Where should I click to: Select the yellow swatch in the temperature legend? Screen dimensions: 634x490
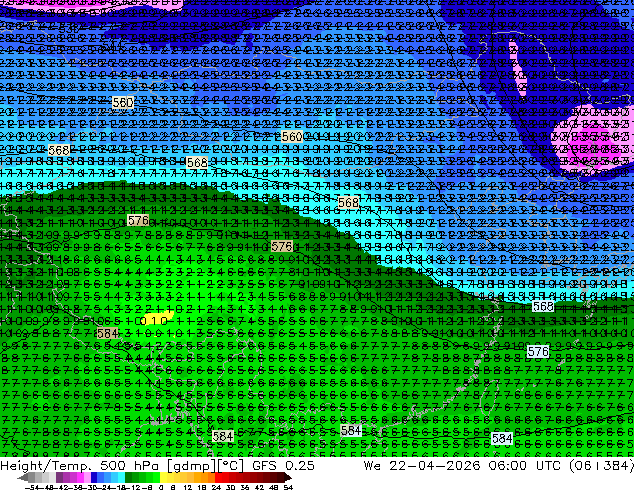[163, 477]
